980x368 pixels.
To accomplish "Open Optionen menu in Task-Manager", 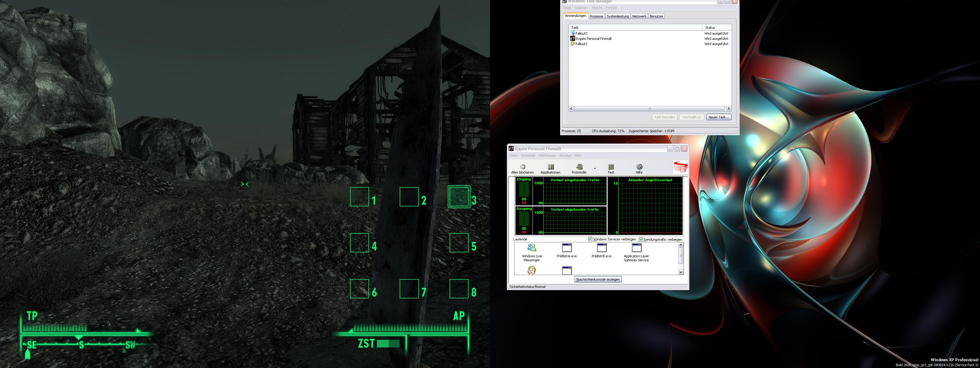I will click(x=581, y=8).
